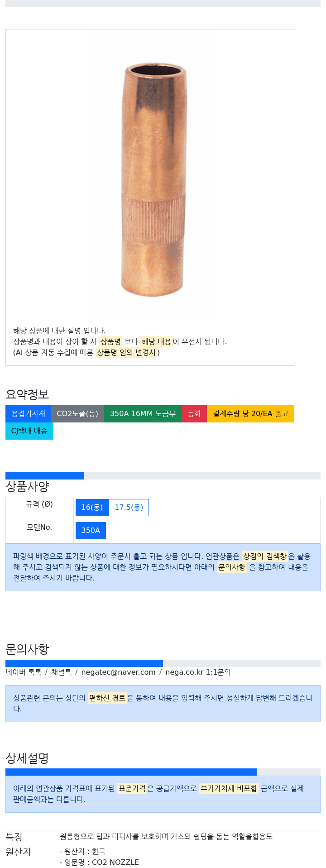Click the yellow 결제수량 당 20/EA 출고 badge
The image size is (326, 868).
[250, 414]
